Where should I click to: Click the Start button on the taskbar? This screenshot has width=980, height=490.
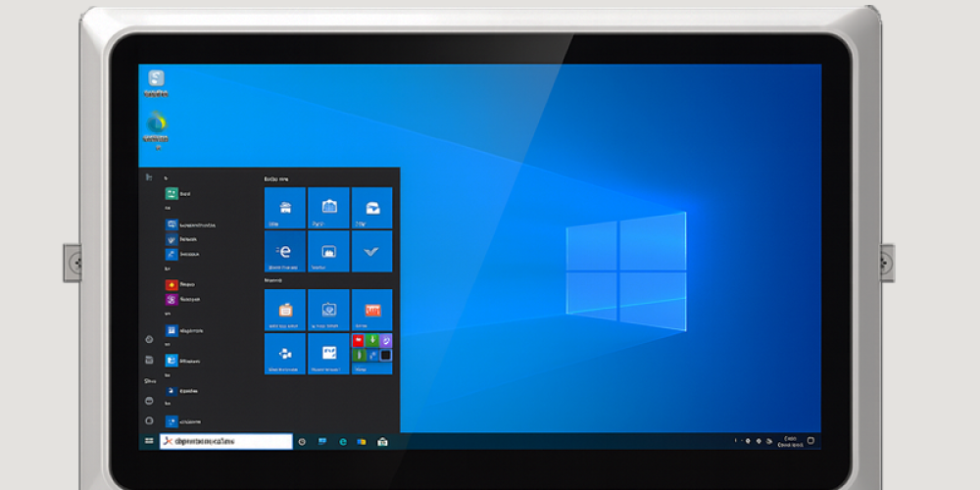[x=149, y=442]
